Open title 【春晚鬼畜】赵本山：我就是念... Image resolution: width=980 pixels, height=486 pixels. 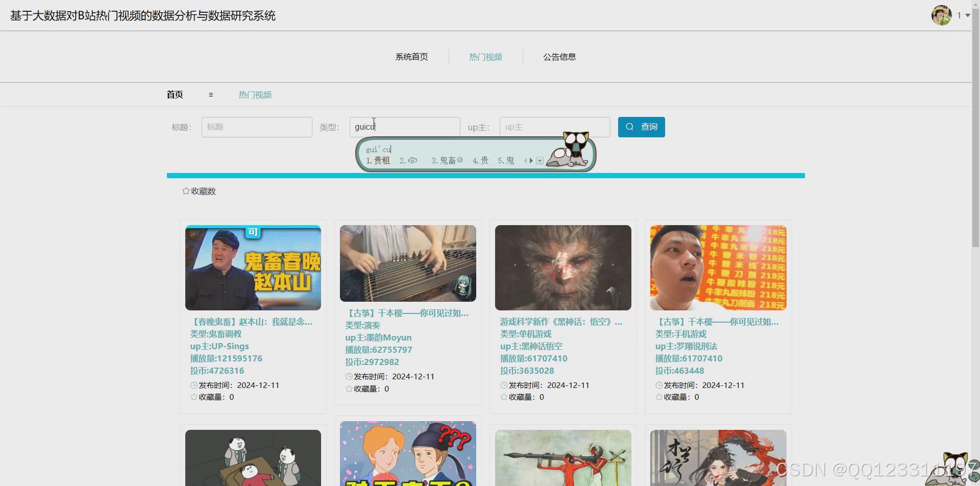[251, 322]
